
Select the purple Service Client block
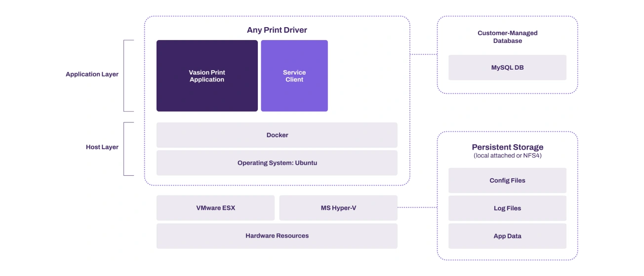(x=294, y=76)
